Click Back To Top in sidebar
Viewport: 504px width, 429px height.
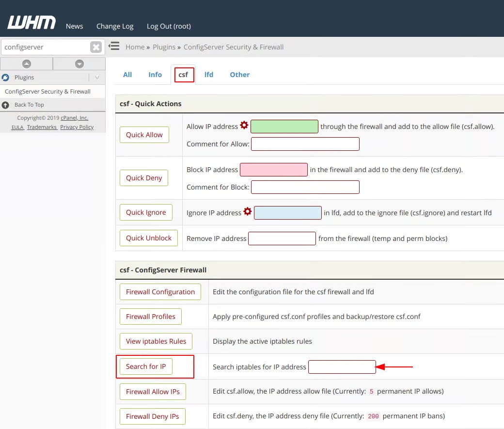point(29,105)
